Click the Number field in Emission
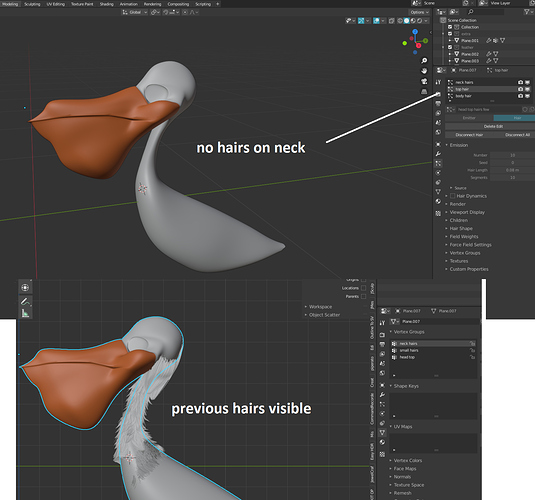 click(x=512, y=155)
